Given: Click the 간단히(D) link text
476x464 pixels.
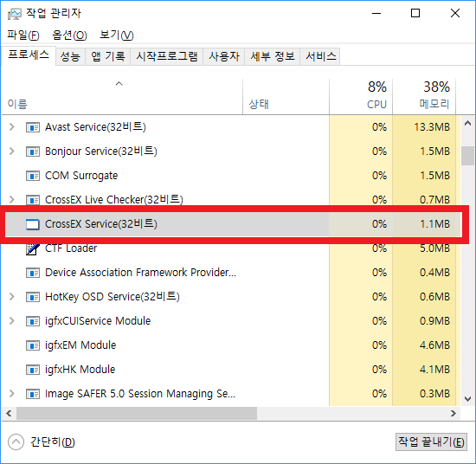Looking at the screenshot, I should pyautogui.click(x=53, y=442).
